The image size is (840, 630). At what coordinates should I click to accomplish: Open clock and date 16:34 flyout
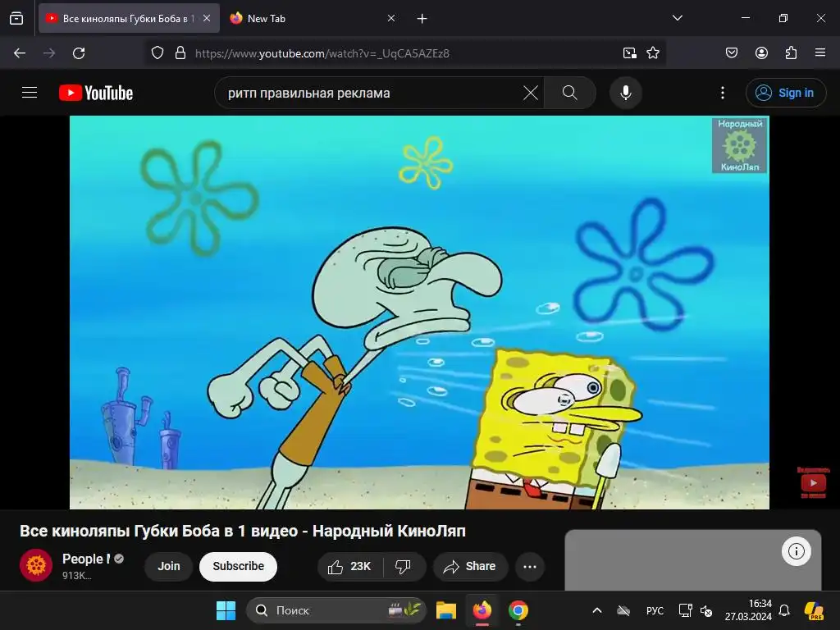(748, 610)
